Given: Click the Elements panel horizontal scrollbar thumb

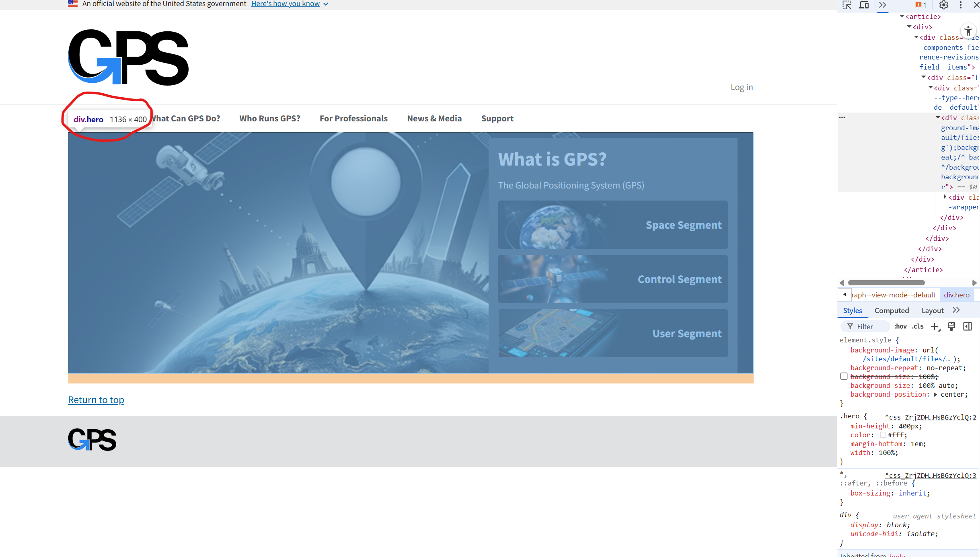Looking at the screenshot, I should click(886, 283).
